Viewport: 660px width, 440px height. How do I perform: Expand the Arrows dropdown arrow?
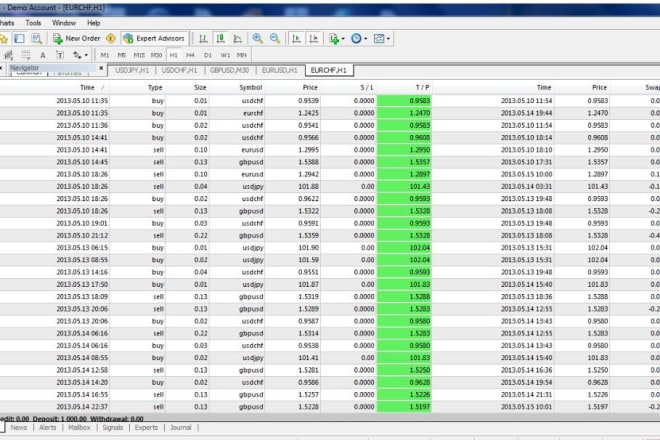coord(86,55)
